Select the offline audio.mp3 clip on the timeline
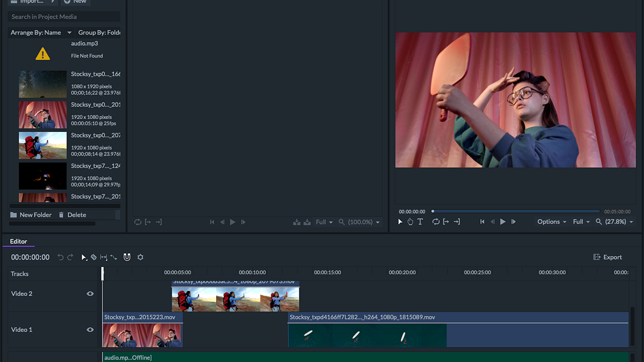Viewport: 644px width, 362px height. coord(365,357)
